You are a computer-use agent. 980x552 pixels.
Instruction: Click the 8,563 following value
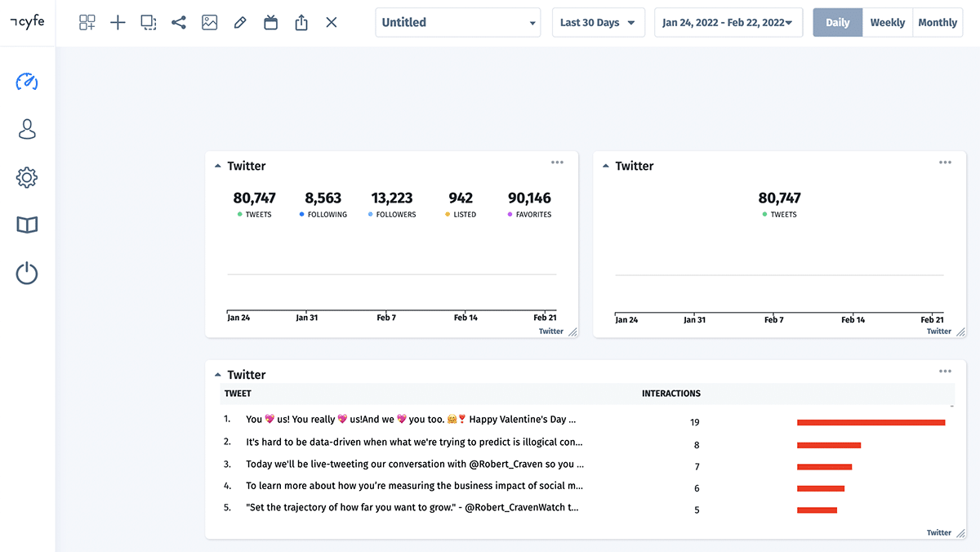[323, 198]
